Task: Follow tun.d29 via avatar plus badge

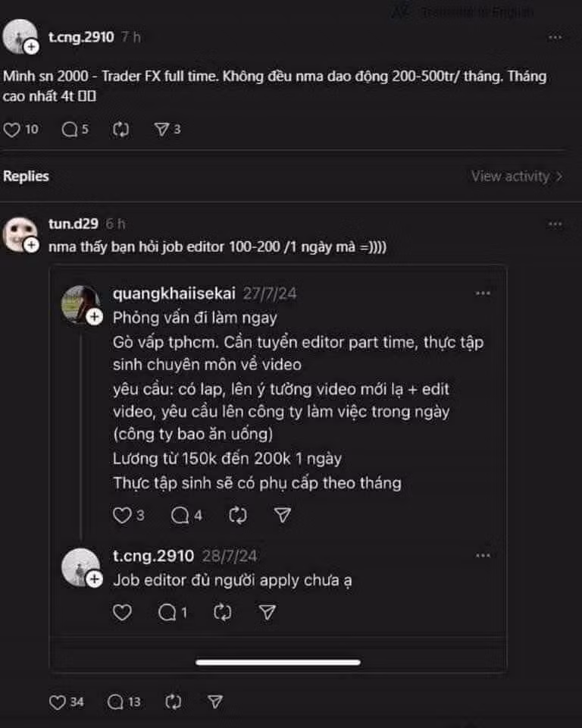Action: point(31,244)
